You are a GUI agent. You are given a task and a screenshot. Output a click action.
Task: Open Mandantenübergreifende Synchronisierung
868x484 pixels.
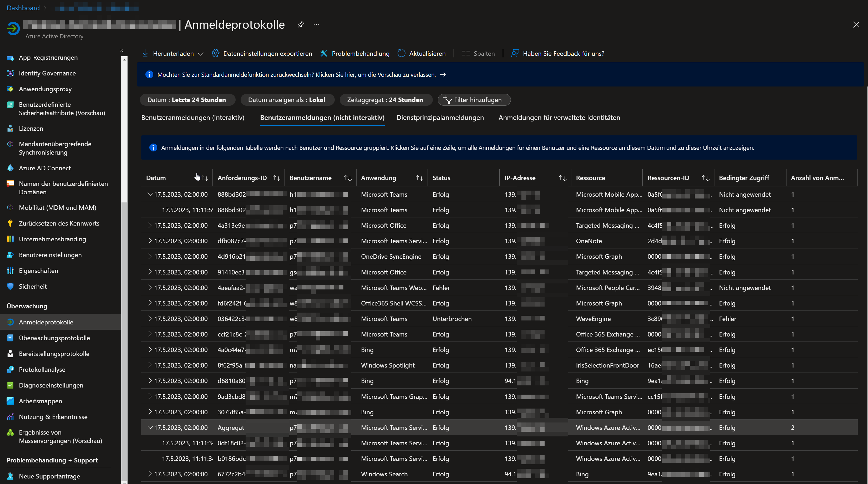point(55,148)
